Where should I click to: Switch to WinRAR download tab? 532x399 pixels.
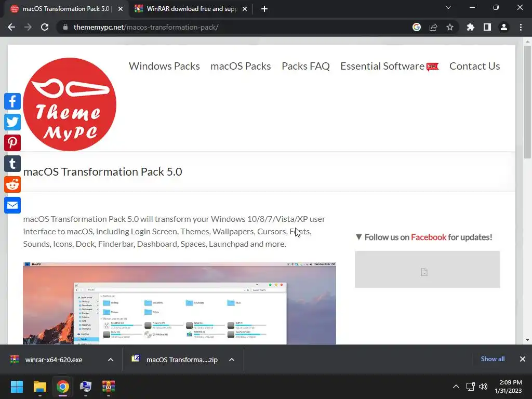click(191, 9)
